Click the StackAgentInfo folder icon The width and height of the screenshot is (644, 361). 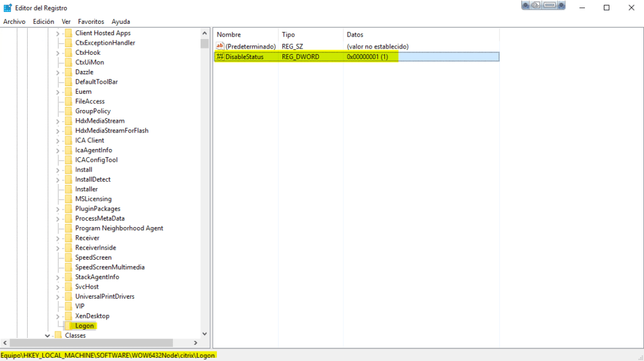69,277
